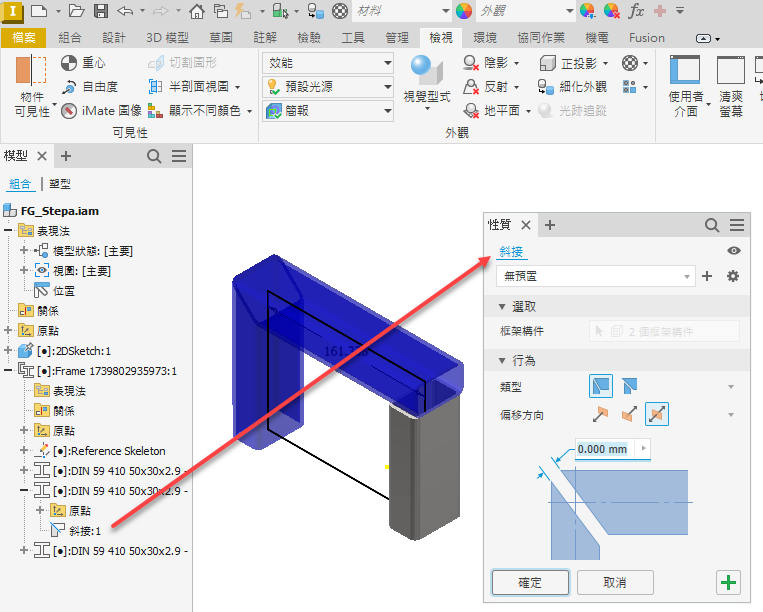Click 取消 (Cancel) button

pos(615,582)
